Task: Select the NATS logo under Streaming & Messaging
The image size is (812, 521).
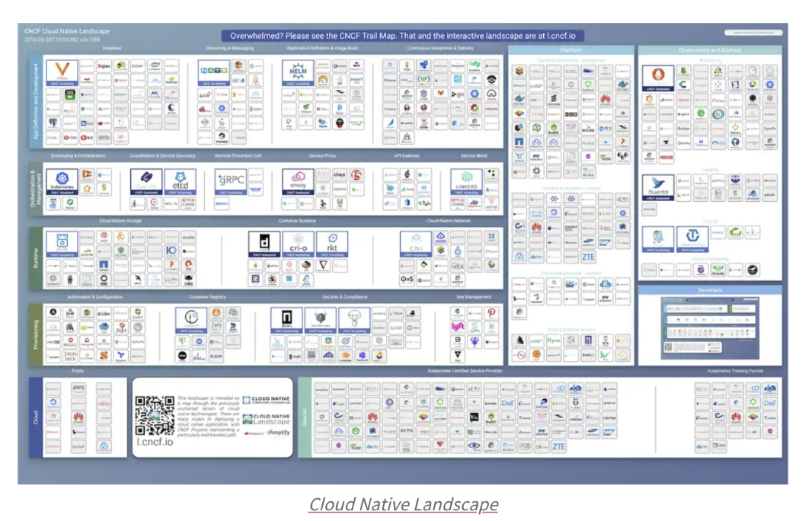Action: point(213,72)
